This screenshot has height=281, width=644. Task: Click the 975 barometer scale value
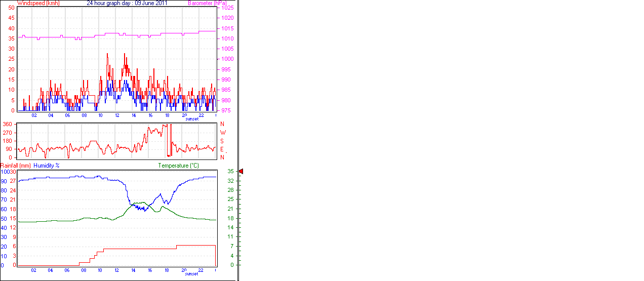tap(226, 110)
